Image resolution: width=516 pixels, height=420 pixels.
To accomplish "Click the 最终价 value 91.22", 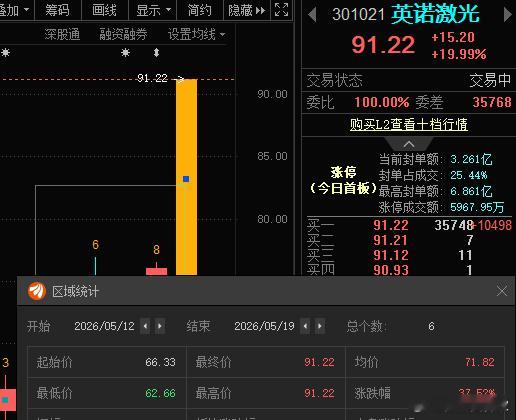I will coord(319,362).
